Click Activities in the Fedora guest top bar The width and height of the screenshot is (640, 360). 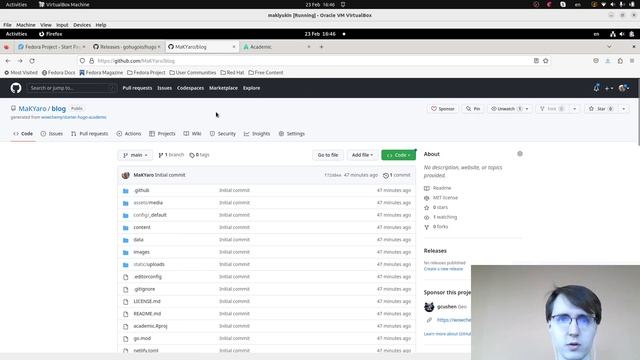pos(16,34)
